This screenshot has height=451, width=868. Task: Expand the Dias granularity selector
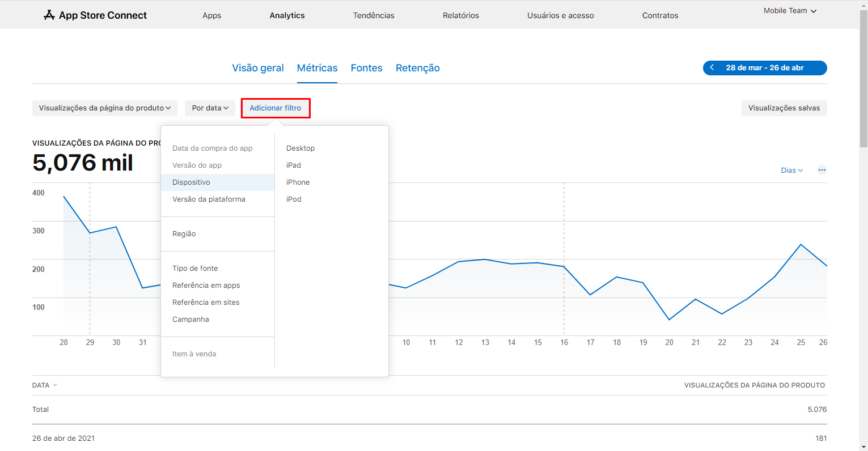click(x=791, y=171)
